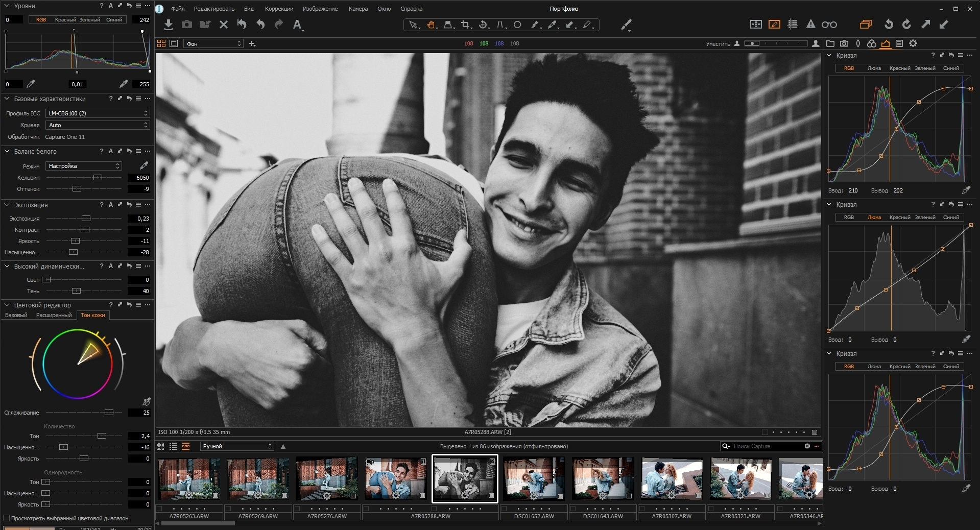The width and height of the screenshot is (980, 530).
Task: Select the Pan hand cursor tool
Action: [431, 25]
